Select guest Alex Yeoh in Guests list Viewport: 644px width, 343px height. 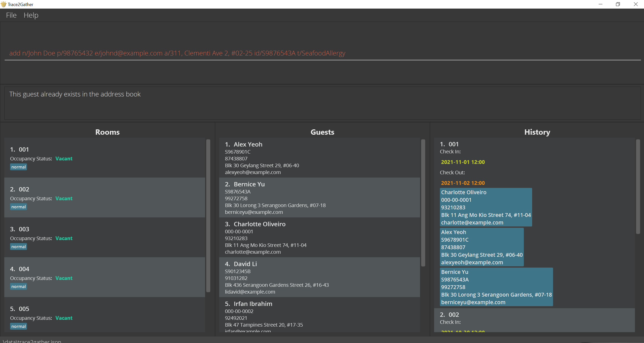click(x=319, y=158)
